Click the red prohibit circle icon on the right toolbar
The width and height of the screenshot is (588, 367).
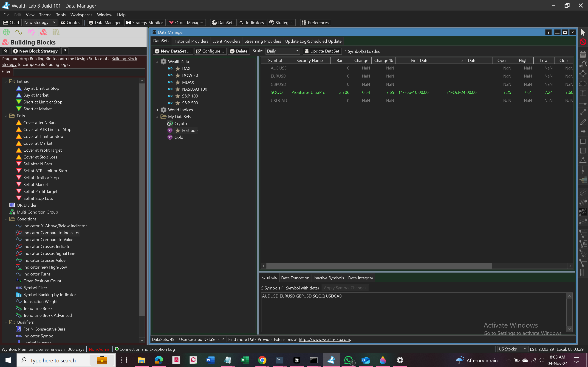pyautogui.click(x=583, y=42)
